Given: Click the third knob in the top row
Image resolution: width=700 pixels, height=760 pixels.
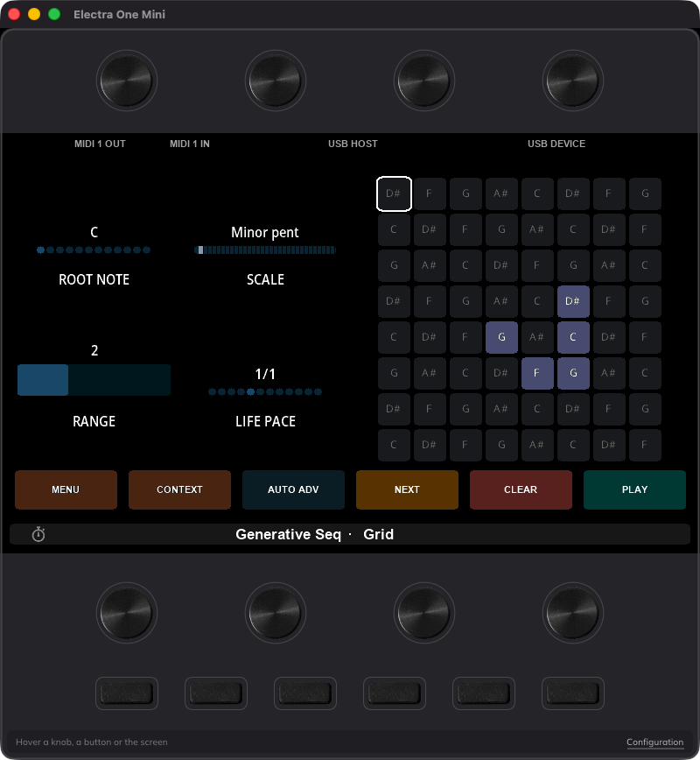Looking at the screenshot, I should pos(423,81).
